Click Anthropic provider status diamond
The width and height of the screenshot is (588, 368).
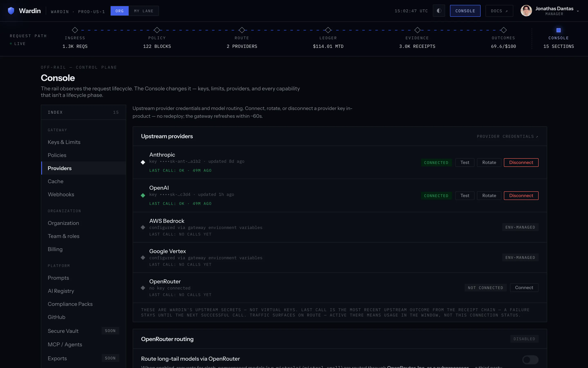143,162
